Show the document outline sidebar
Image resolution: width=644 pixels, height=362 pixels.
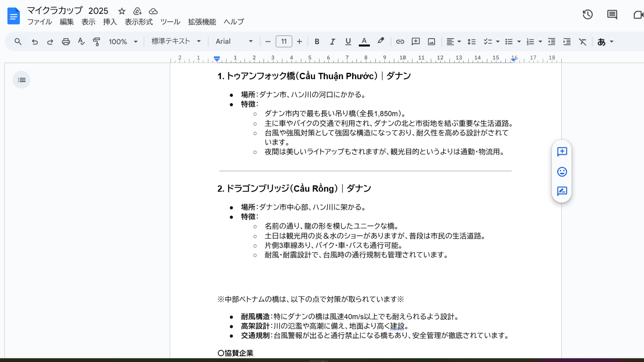click(22, 80)
